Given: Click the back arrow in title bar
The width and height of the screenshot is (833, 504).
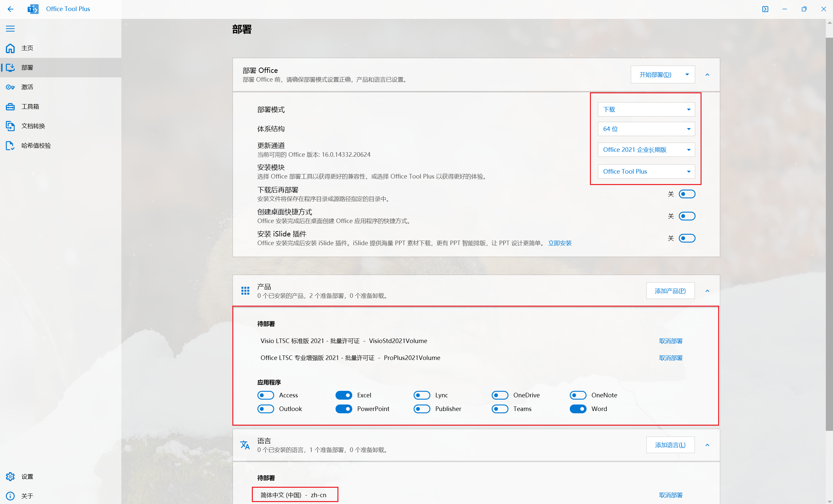Looking at the screenshot, I should coord(10,9).
